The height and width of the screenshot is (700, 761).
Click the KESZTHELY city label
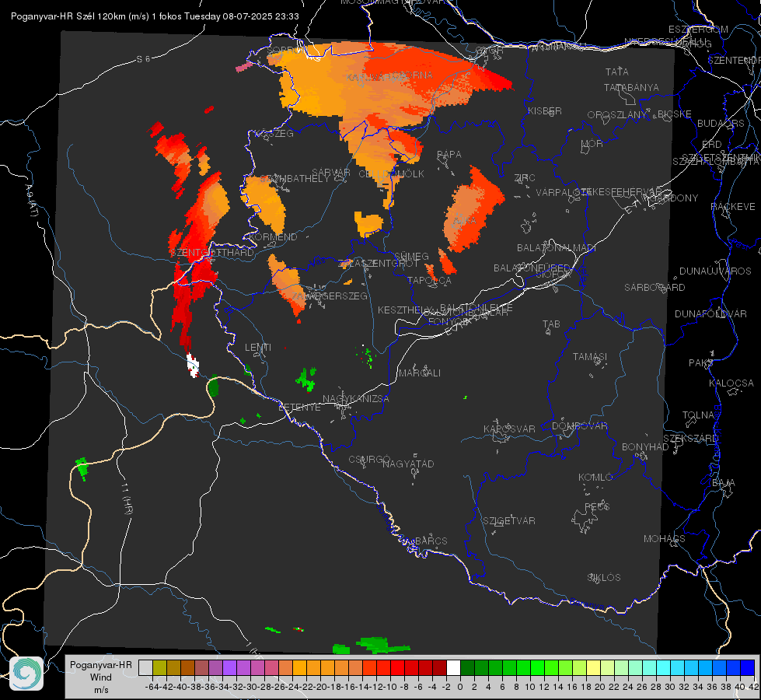pyautogui.click(x=405, y=310)
